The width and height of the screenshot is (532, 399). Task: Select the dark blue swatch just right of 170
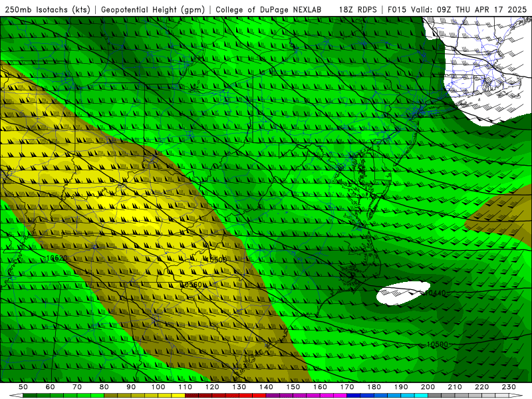pyautogui.click(x=354, y=396)
